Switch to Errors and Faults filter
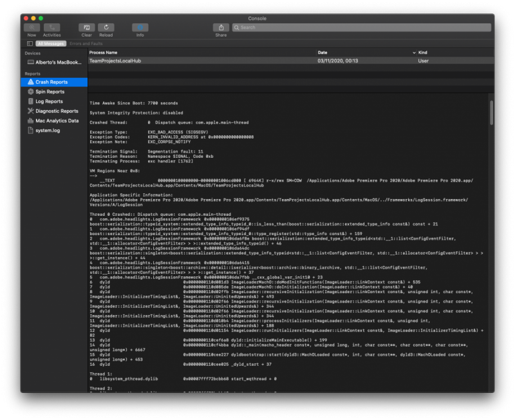Screen dimensions: 515x420 (86, 43)
